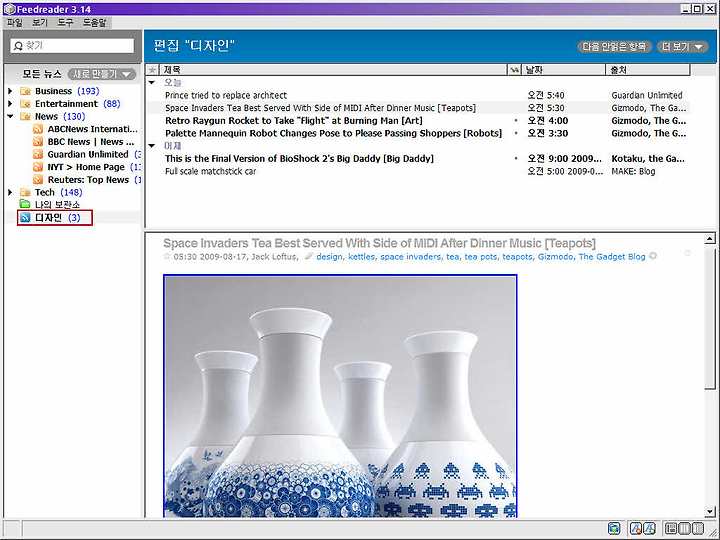This screenshot has width=720, height=540.
Task: Click the pencil tag icon before 'design'
Action: coord(309,256)
